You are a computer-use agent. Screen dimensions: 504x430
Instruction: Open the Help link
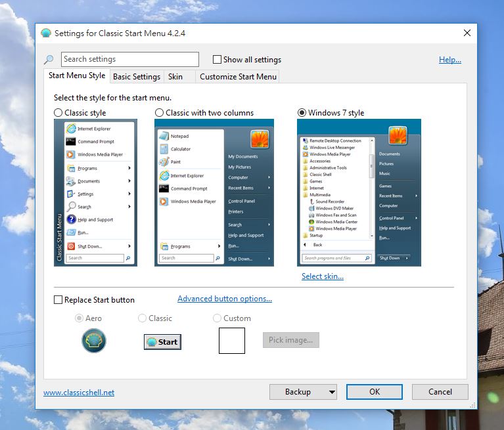pos(450,60)
